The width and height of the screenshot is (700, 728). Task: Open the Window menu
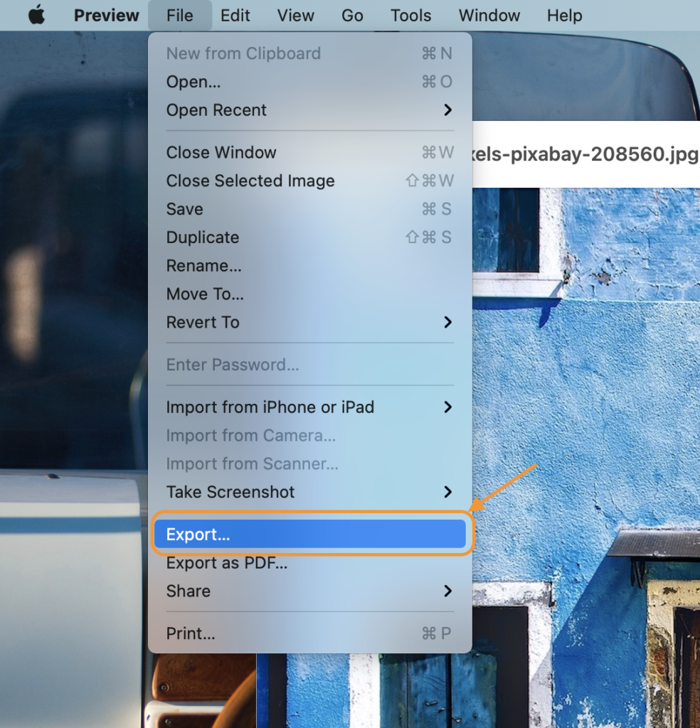[489, 15]
